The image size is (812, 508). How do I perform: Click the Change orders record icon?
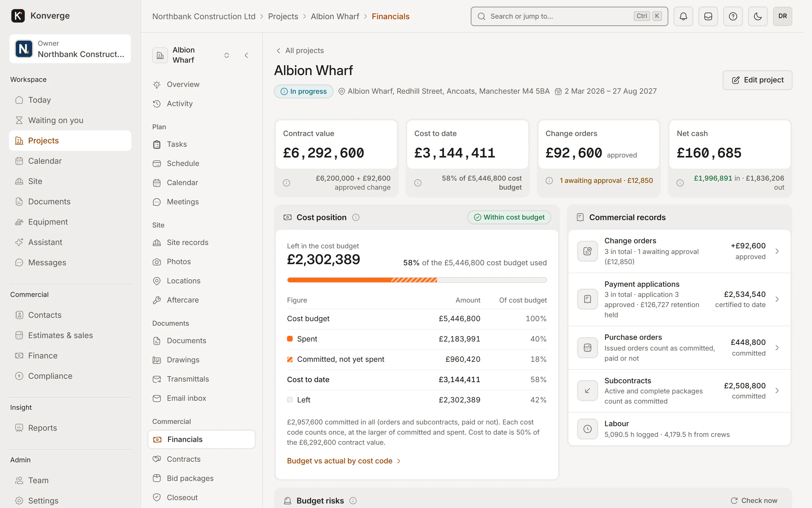(x=588, y=251)
